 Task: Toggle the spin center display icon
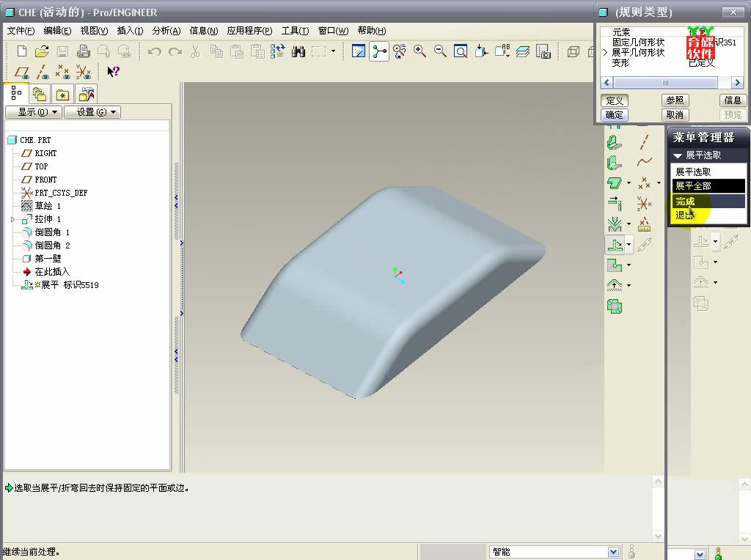point(379,51)
